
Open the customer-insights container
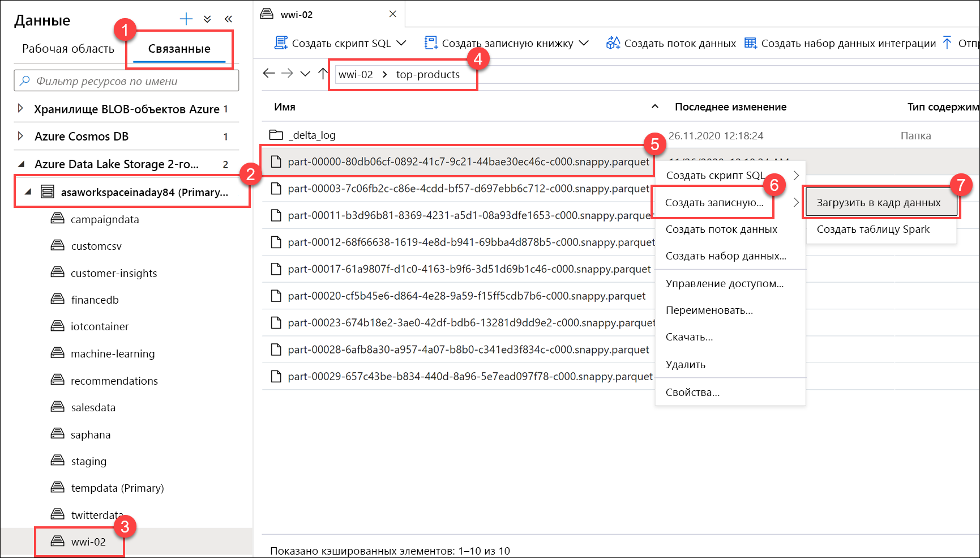pos(114,273)
